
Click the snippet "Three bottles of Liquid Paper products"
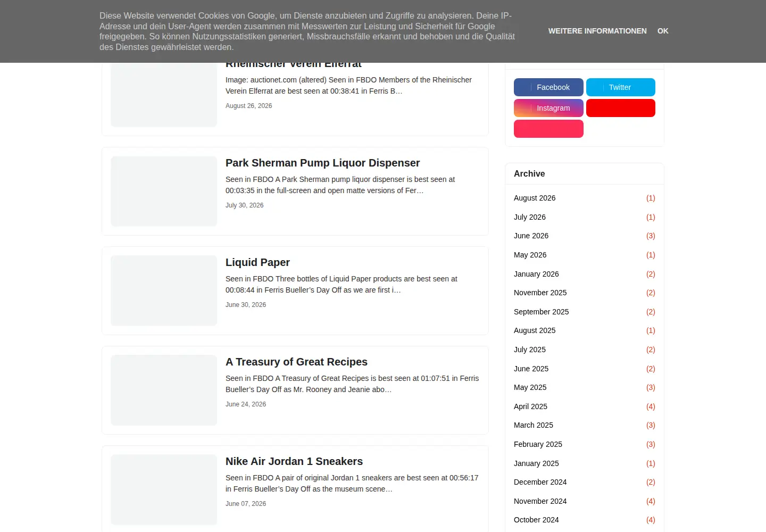pos(341,285)
